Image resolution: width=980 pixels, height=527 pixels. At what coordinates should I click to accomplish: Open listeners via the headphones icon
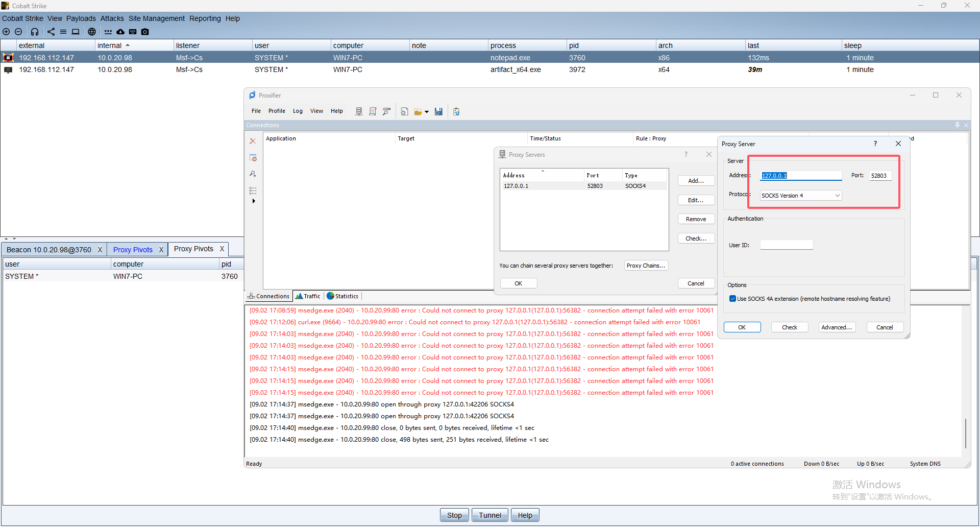pyautogui.click(x=35, y=32)
